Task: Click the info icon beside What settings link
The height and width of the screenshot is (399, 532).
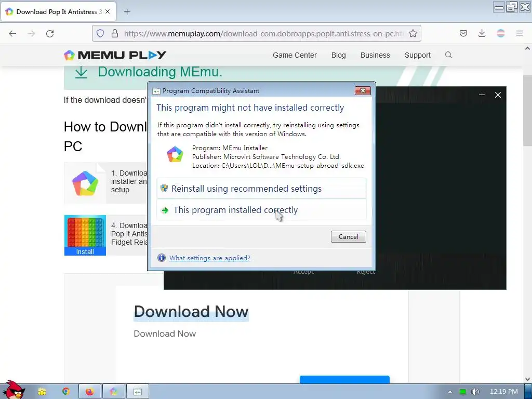Action: [x=162, y=258]
